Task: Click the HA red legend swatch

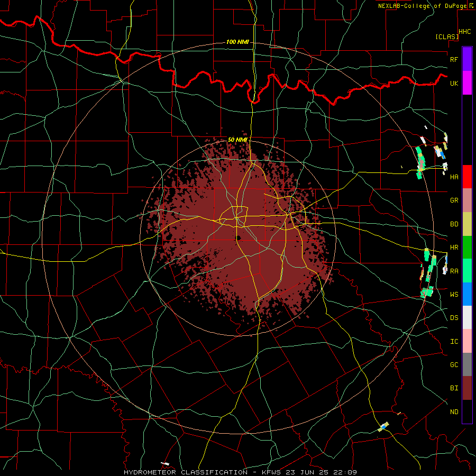Action: (x=467, y=177)
